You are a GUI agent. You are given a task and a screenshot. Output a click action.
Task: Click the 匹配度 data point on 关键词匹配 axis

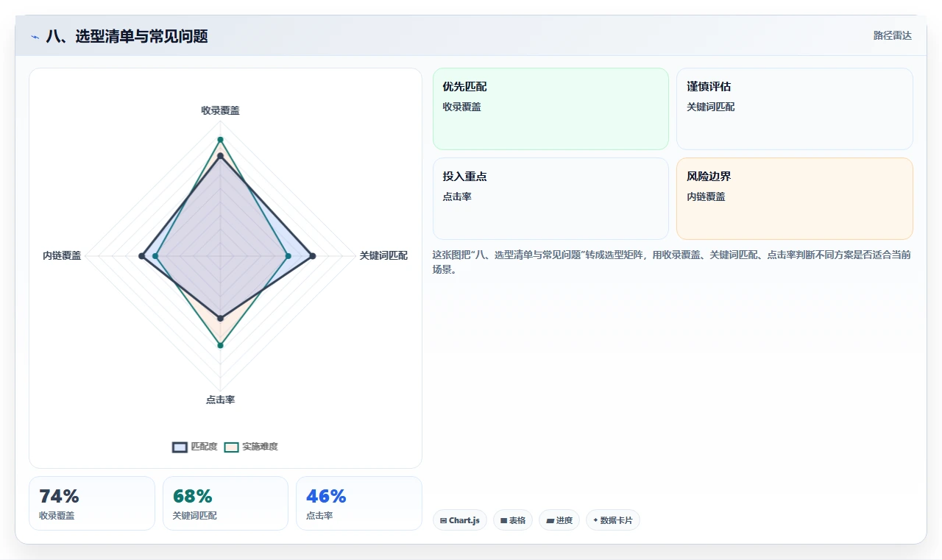313,256
